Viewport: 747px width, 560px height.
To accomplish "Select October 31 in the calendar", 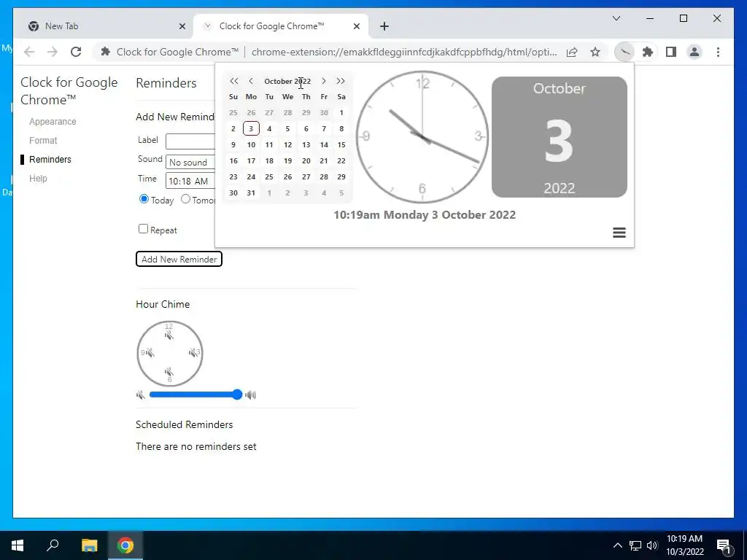I will point(251,192).
